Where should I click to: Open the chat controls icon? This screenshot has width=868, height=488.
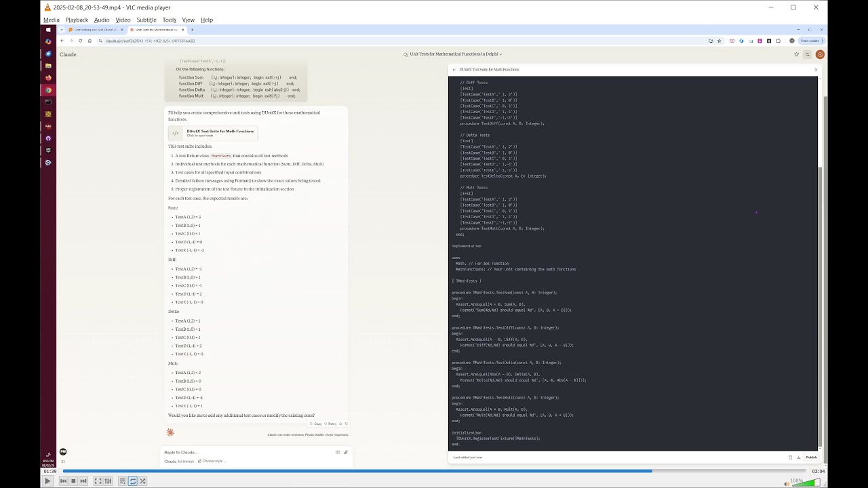coord(808,54)
